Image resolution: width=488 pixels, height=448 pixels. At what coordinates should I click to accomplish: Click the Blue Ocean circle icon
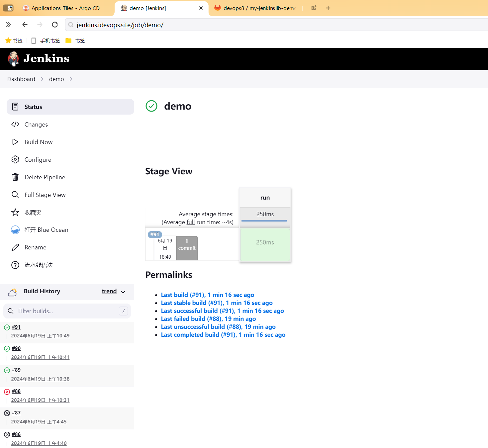(x=15, y=230)
